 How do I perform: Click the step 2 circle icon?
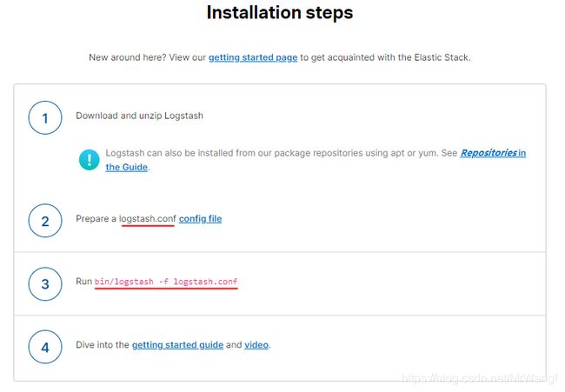click(45, 221)
